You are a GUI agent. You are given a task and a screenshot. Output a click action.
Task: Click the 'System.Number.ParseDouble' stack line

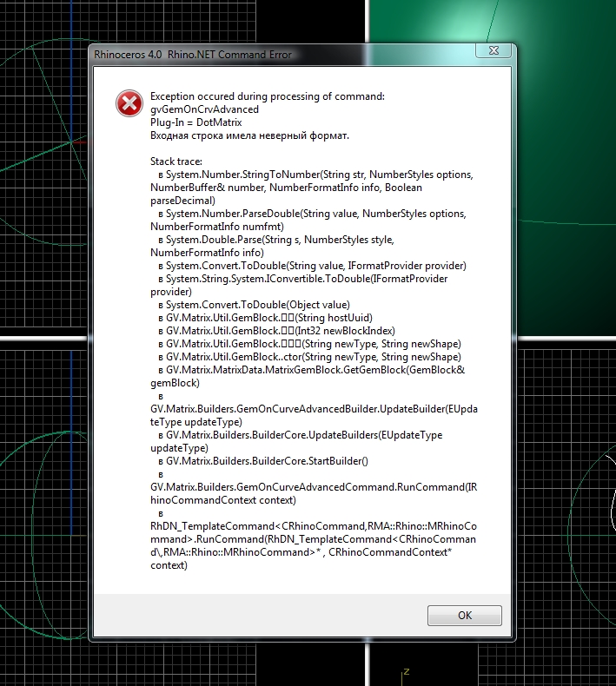coord(308,220)
